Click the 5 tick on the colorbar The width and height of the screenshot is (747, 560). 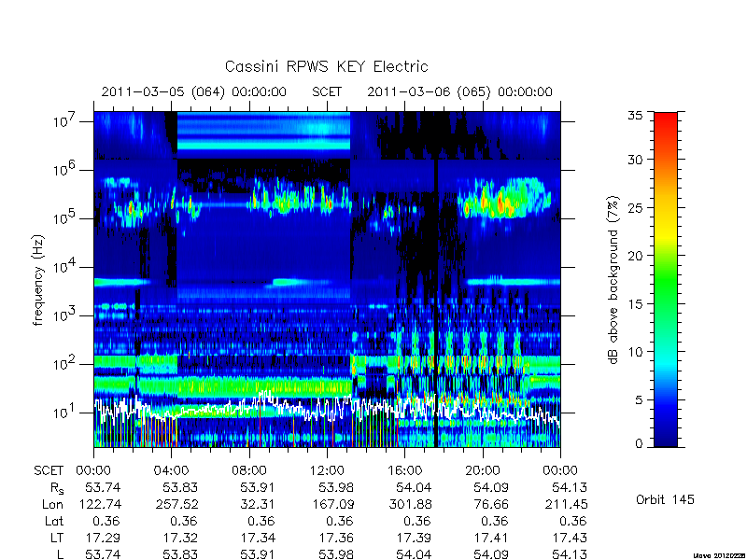[x=639, y=400]
